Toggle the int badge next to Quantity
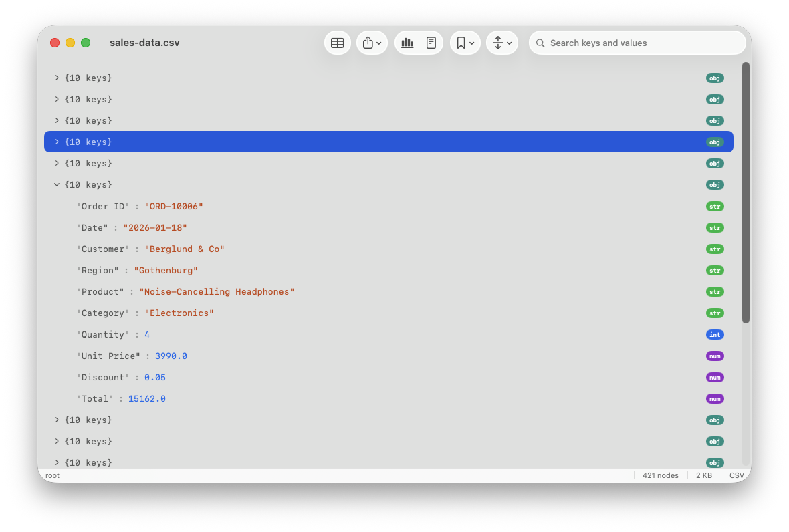This screenshot has height=532, width=789. 715,334
